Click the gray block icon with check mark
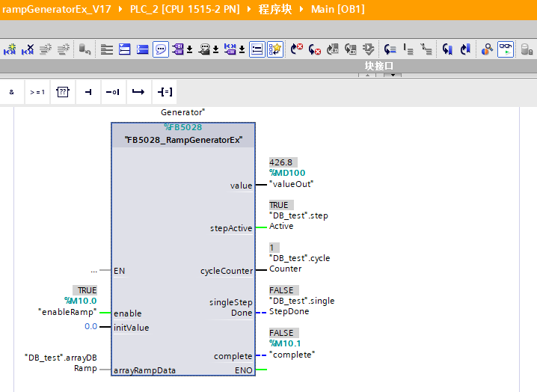This screenshot has width=537, height=392. coord(369,49)
